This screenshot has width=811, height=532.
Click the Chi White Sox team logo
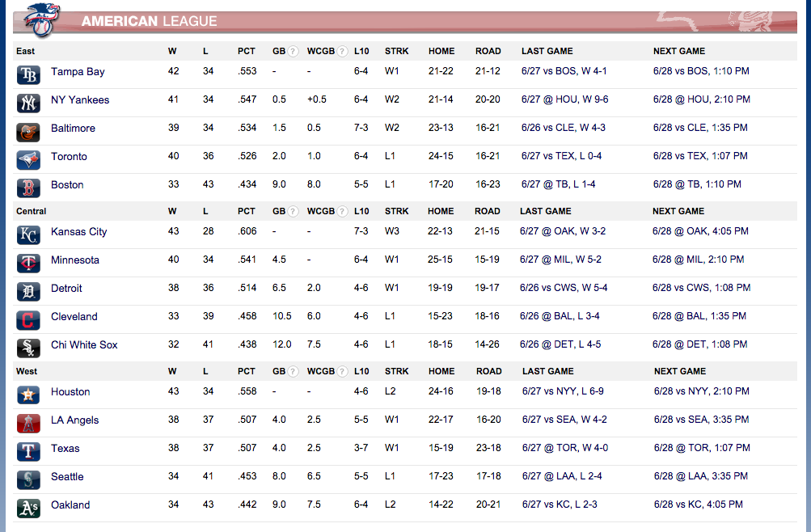tap(28, 348)
